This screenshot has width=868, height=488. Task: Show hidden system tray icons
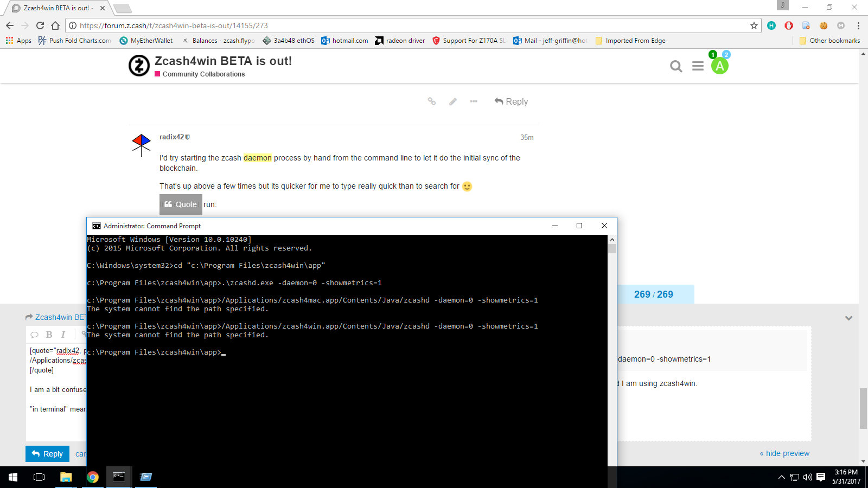781,477
